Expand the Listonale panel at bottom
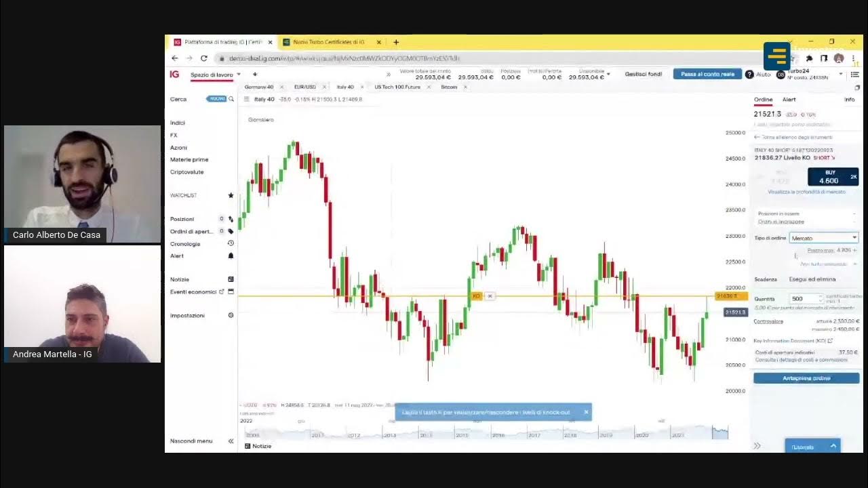The image size is (868, 488). [812, 446]
